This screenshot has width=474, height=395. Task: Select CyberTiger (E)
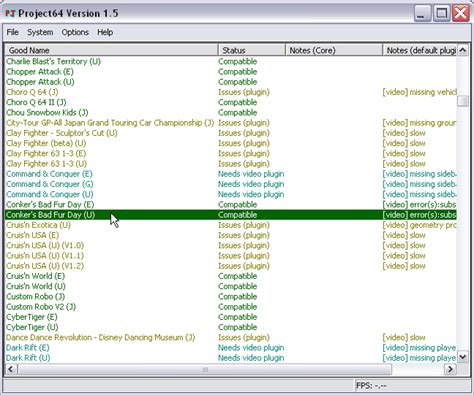click(32, 317)
